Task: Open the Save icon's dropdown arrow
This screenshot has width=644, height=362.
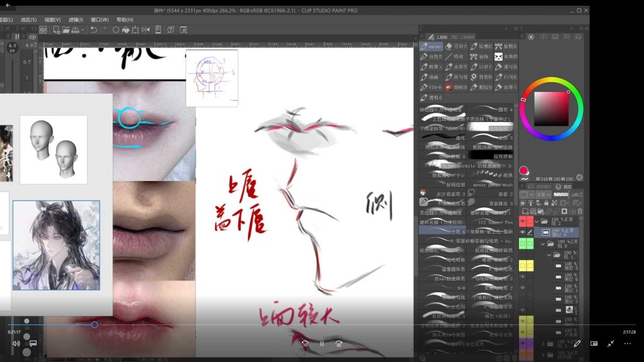Action: 82,30
